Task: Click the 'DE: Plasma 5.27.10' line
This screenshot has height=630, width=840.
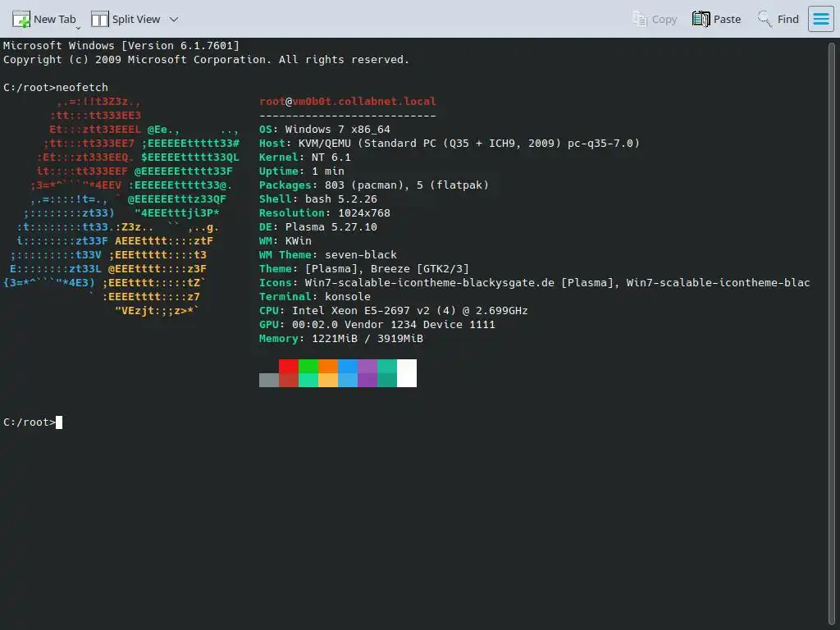Action: coord(318,226)
